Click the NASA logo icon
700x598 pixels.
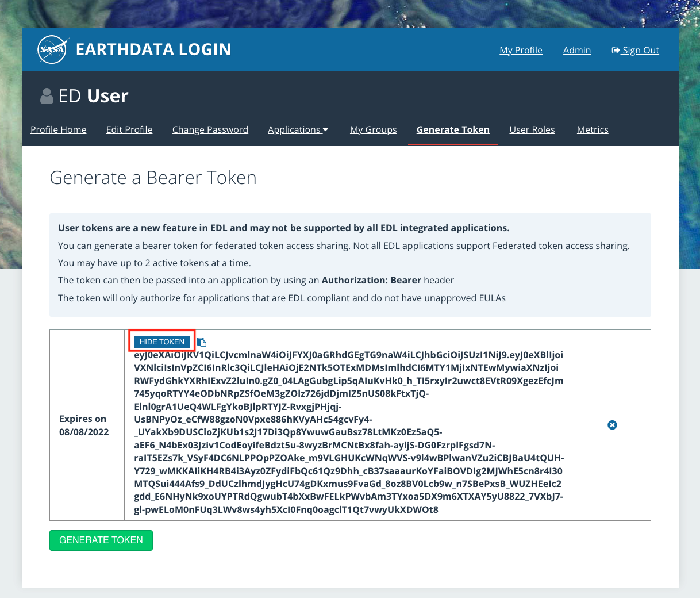53,49
